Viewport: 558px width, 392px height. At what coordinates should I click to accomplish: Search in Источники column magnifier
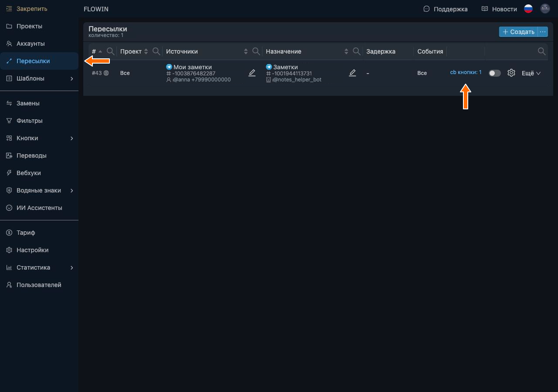[x=256, y=51]
